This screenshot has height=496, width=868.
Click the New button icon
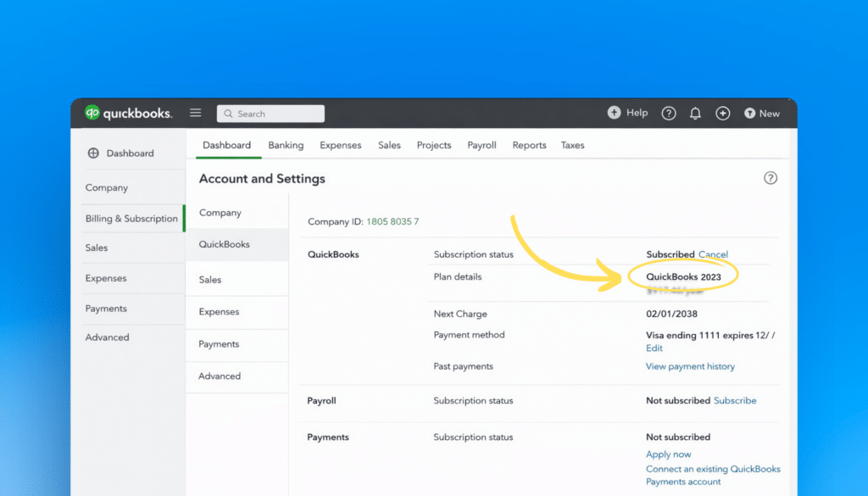click(749, 114)
